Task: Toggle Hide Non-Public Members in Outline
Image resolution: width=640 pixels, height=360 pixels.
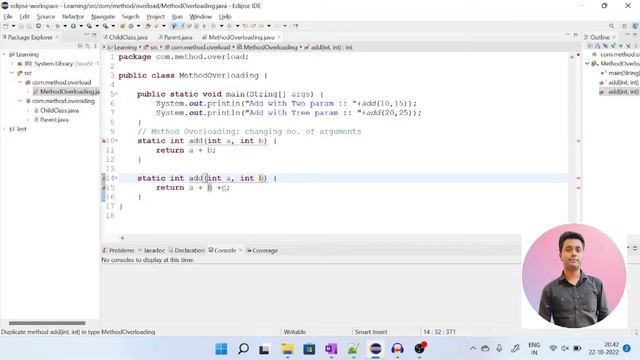Action: (620, 46)
